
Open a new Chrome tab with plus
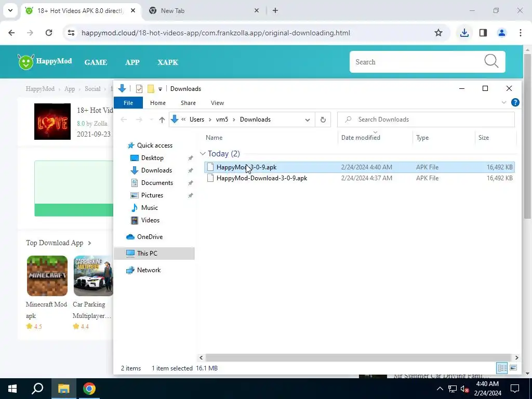click(x=275, y=10)
